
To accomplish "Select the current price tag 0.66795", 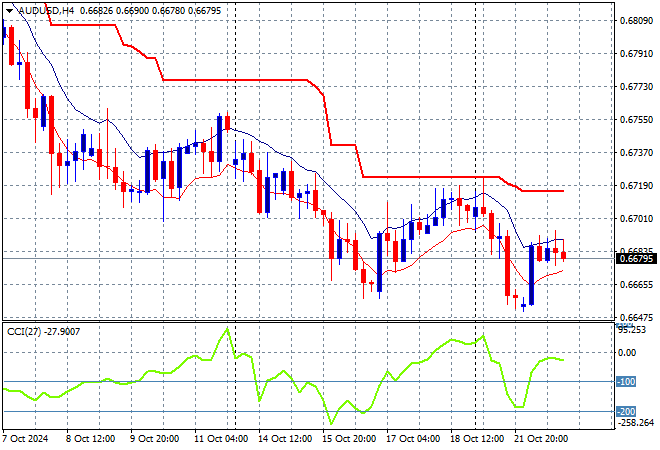I will tap(636, 258).
